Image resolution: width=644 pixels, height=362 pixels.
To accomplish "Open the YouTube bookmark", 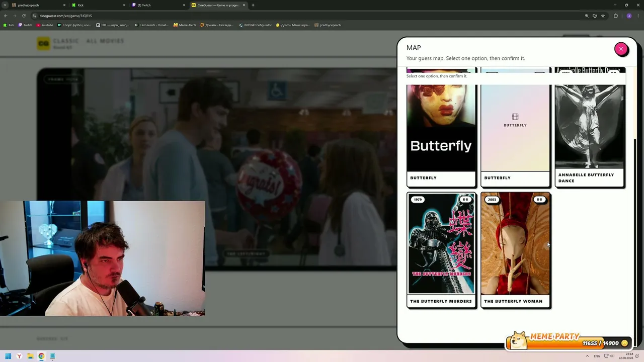I will click(45, 25).
